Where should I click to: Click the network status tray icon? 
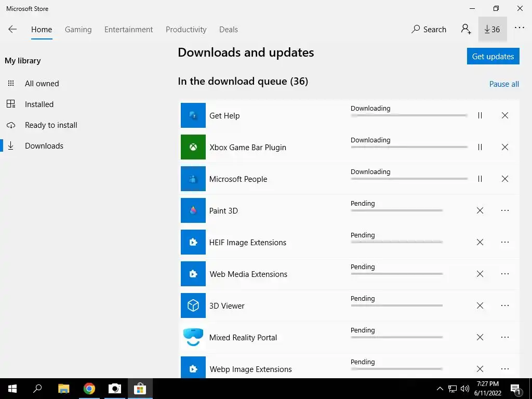tap(453, 389)
